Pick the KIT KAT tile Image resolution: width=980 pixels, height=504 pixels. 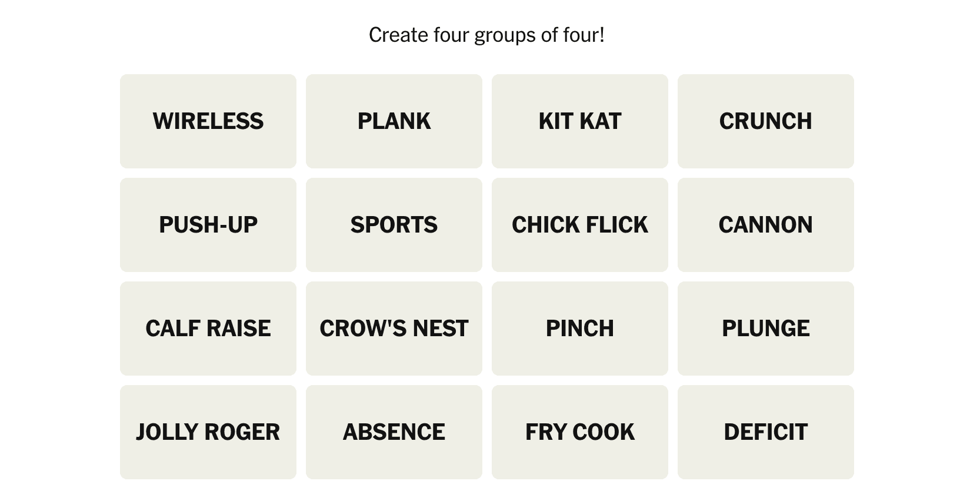(580, 121)
